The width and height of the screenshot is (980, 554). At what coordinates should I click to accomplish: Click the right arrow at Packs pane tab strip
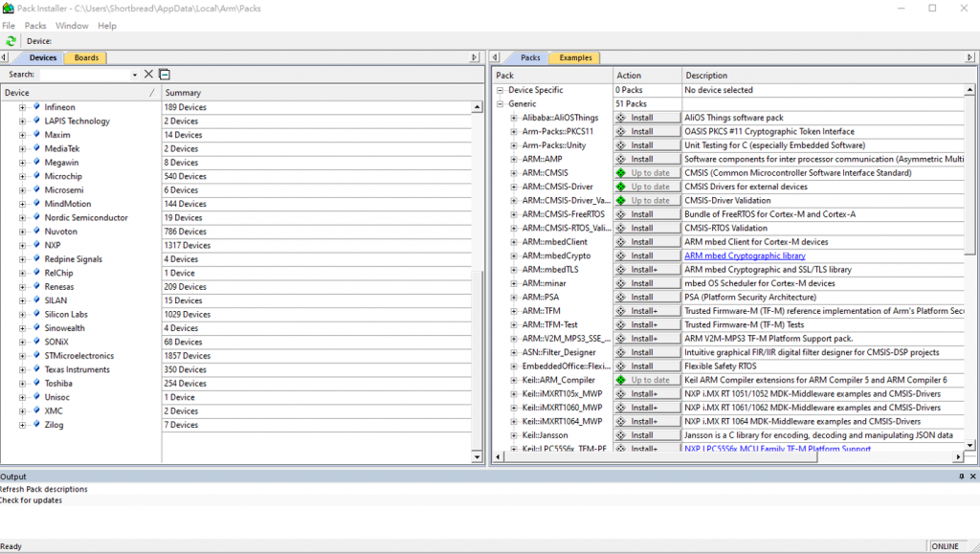click(970, 57)
